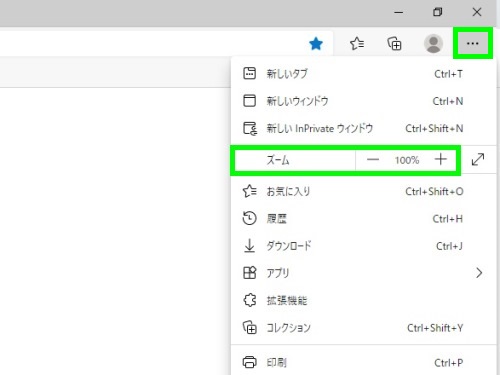Enter full screen with the expand arrows icon
500x375 pixels.
pyautogui.click(x=478, y=159)
